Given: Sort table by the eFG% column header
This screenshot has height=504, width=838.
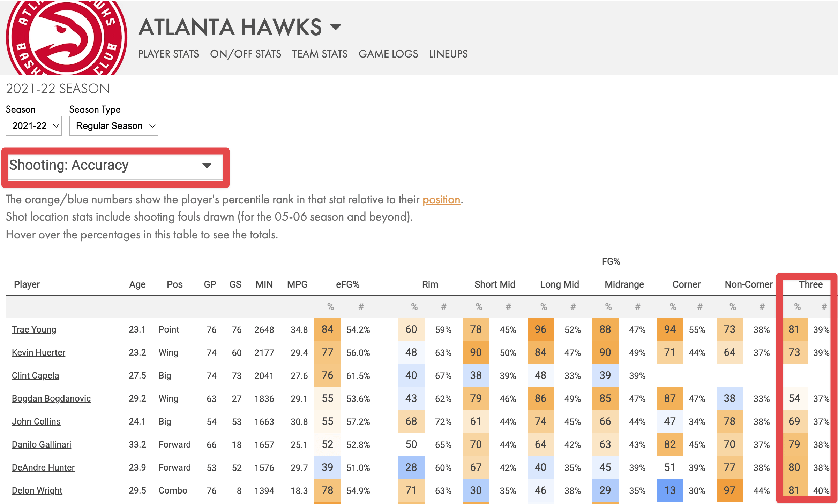Looking at the screenshot, I should [x=347, y=284].
